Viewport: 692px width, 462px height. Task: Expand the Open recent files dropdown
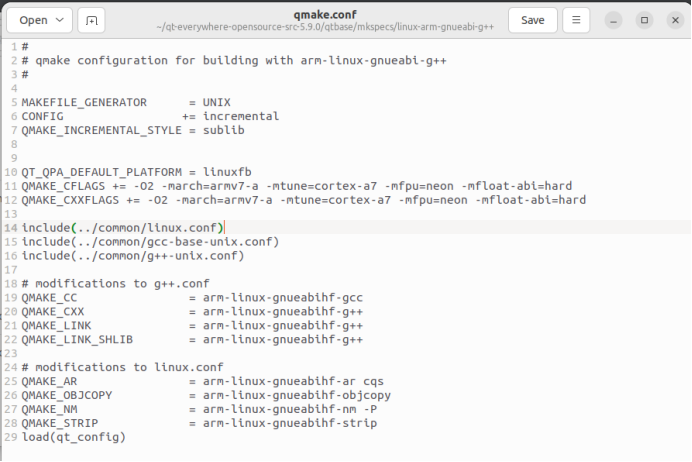coord(59,20)
